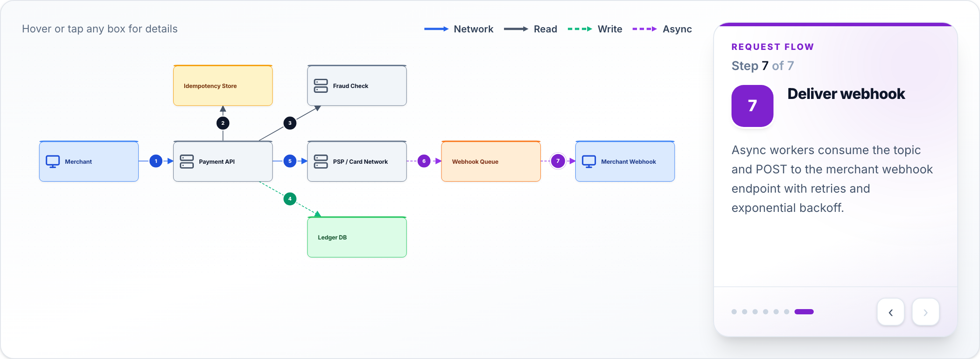
Task: Jump to fifth step pagination dot
Action: click(776, 312)
